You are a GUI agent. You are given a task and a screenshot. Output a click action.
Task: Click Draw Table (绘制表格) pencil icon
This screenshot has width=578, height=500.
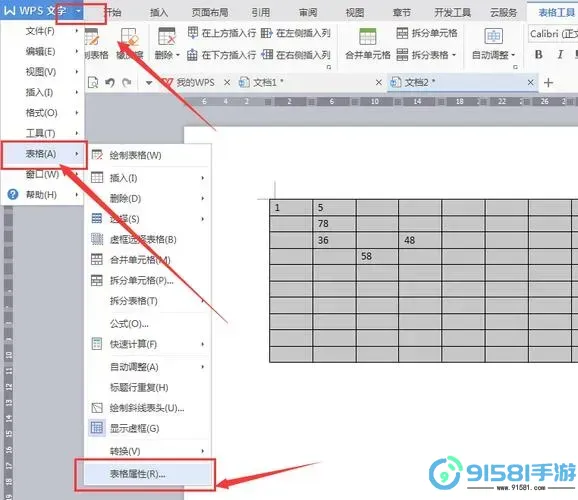click(97, 155)
